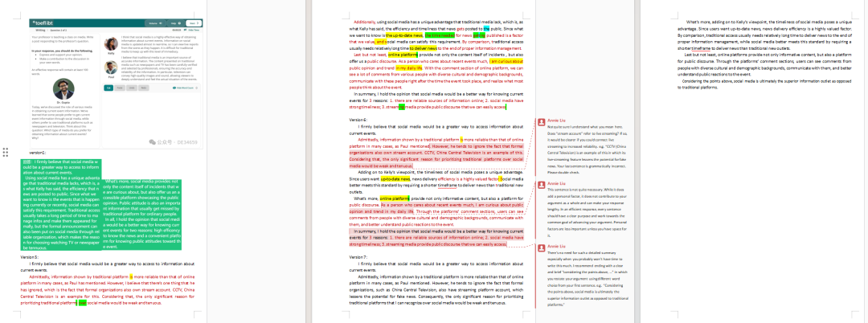Click Dr. Gupta's round portrait in the embedded screenshot
This screenshot has width=868, height=323.
click(x=63, y=89)
